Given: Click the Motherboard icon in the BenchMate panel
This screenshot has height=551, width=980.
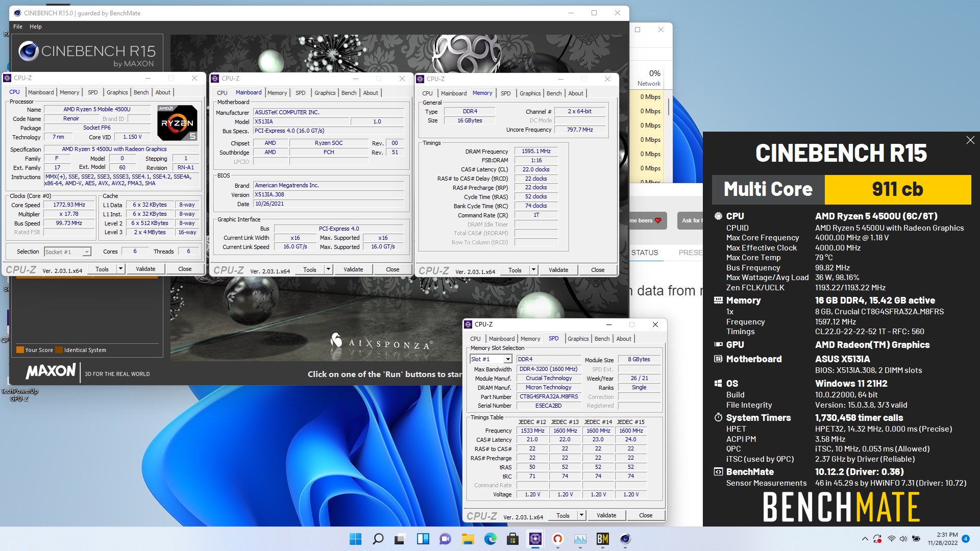Looking at the screenshot, I should click(x=718, y=359).
